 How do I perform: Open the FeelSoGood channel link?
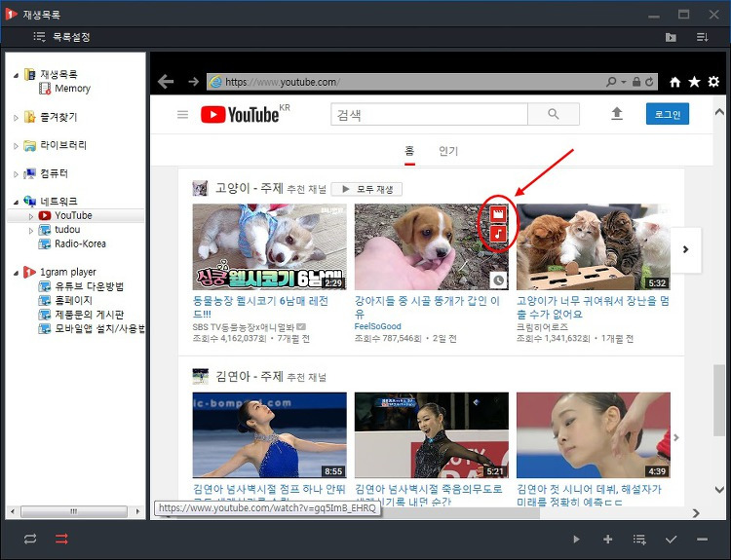[x=377, y=326]
